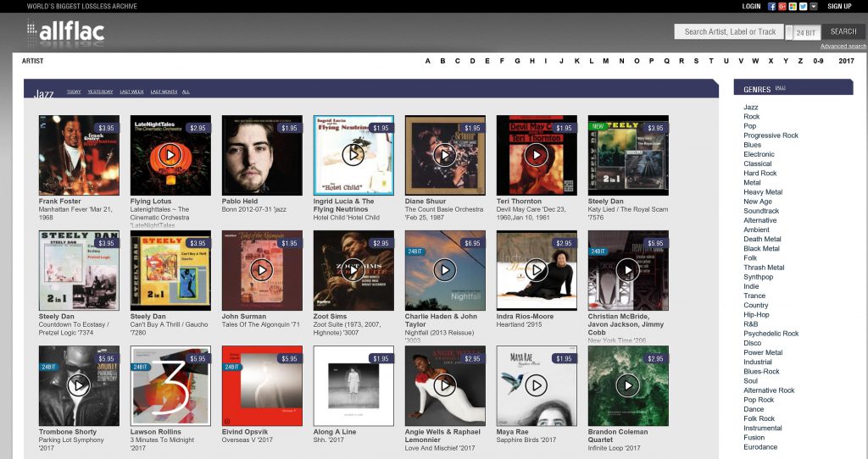Play the Diane Schuur album preview

click(444, 155)
